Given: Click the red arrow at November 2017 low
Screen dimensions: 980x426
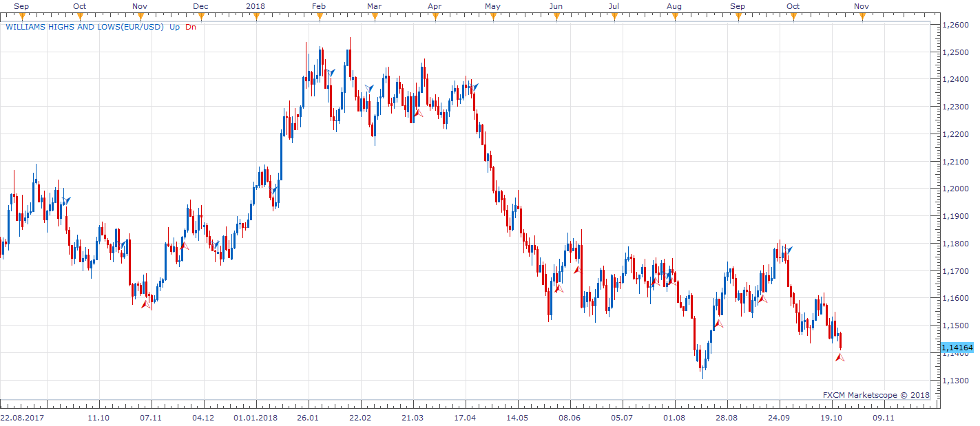Looking at the screenshot, I should tap(147, 304).
